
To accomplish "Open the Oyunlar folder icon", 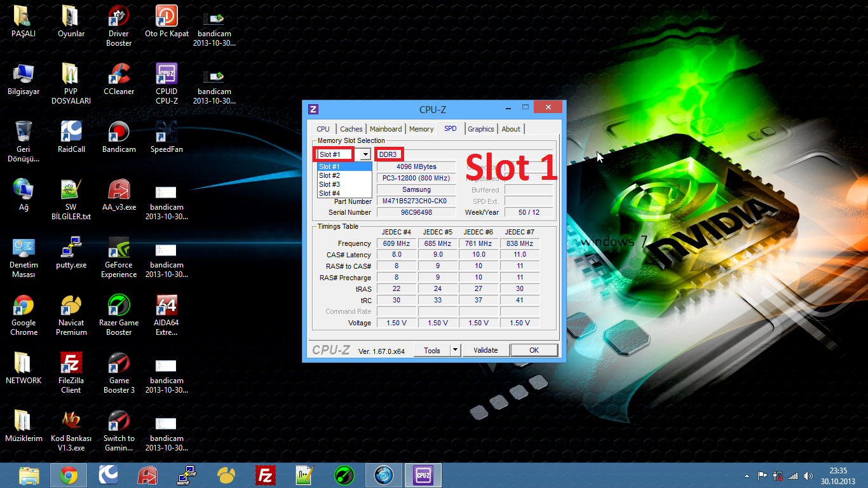I will point(71,21).
